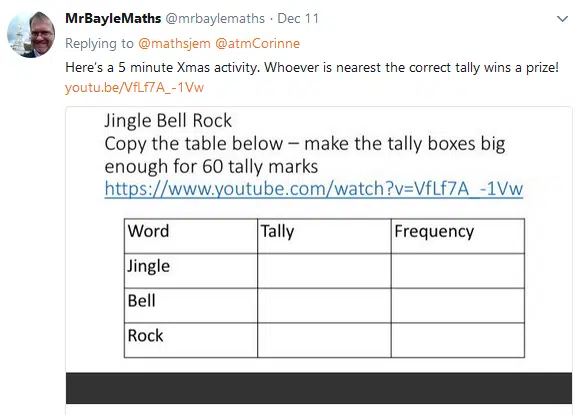Image resolution: width=579 pixels, height=415 pixels.
Task: Select the Jingle Bell Rock title text
Action: (168, 121)
